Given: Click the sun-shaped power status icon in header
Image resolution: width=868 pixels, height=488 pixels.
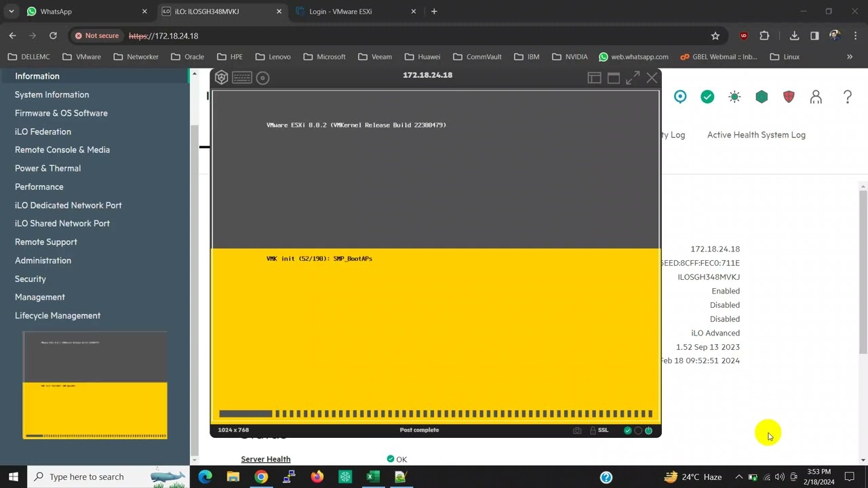Looking at the screenshot, I should (x=734, y=97).
